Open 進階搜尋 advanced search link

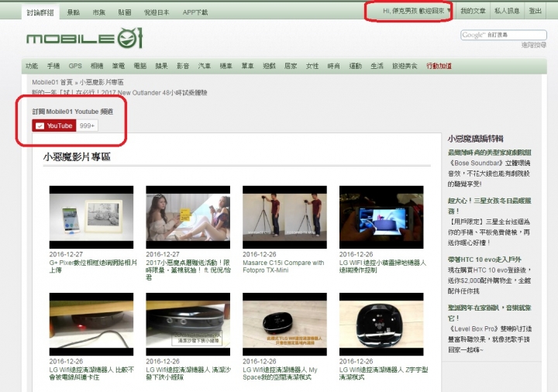click(533, 45)
